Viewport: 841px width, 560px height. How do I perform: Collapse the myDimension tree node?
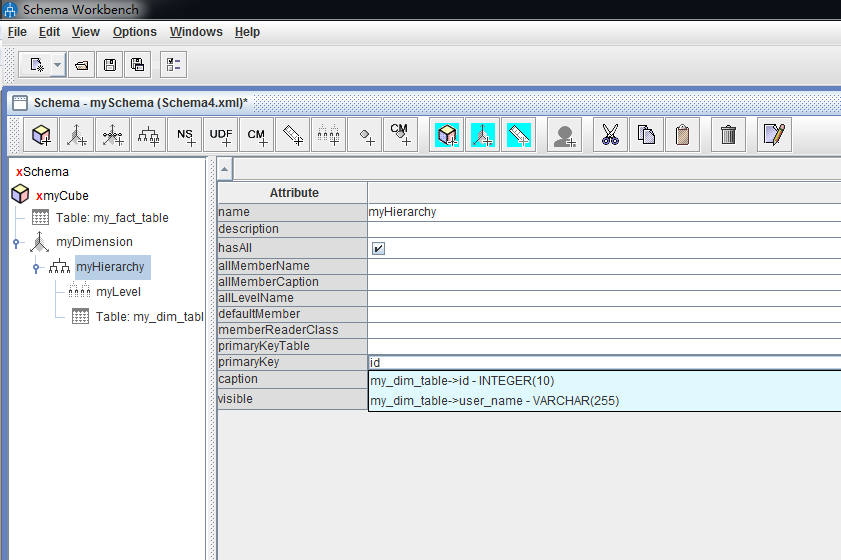[17, 242]
